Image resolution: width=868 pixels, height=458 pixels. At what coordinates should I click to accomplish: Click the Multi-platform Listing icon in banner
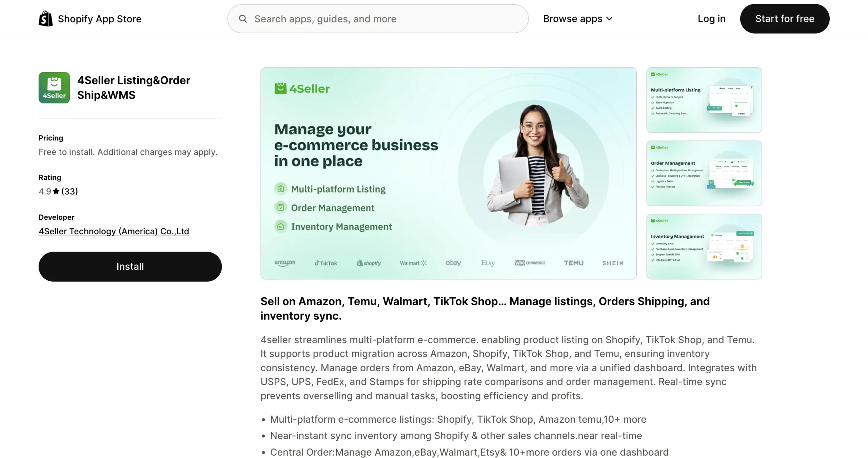click(281, 189)
